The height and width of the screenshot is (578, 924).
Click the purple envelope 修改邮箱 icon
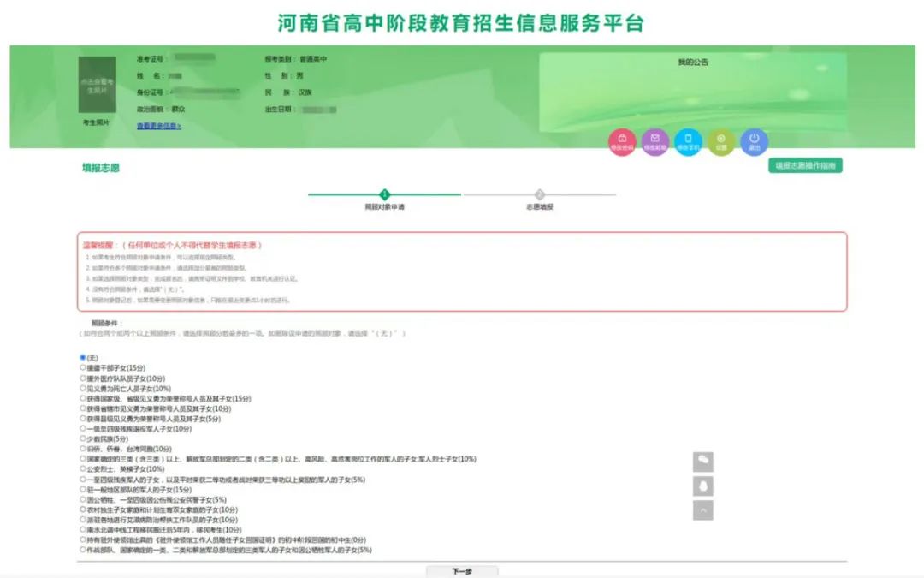click(654, 142)
